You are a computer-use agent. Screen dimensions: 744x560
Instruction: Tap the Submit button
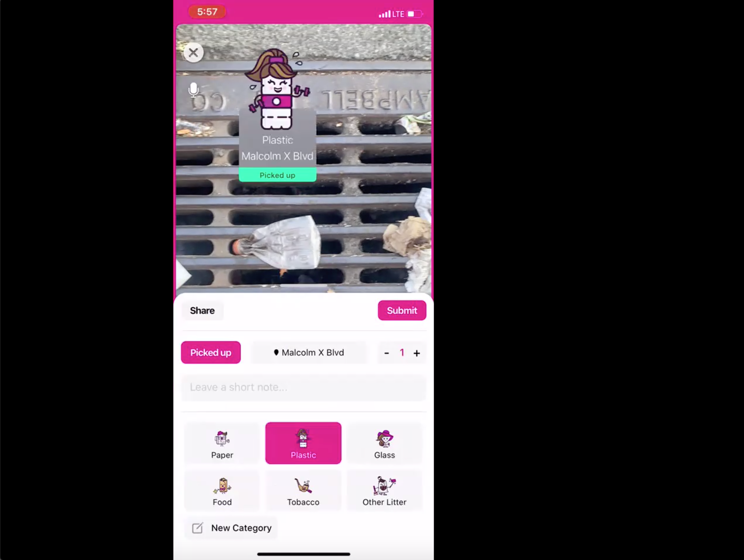[402, 311]
